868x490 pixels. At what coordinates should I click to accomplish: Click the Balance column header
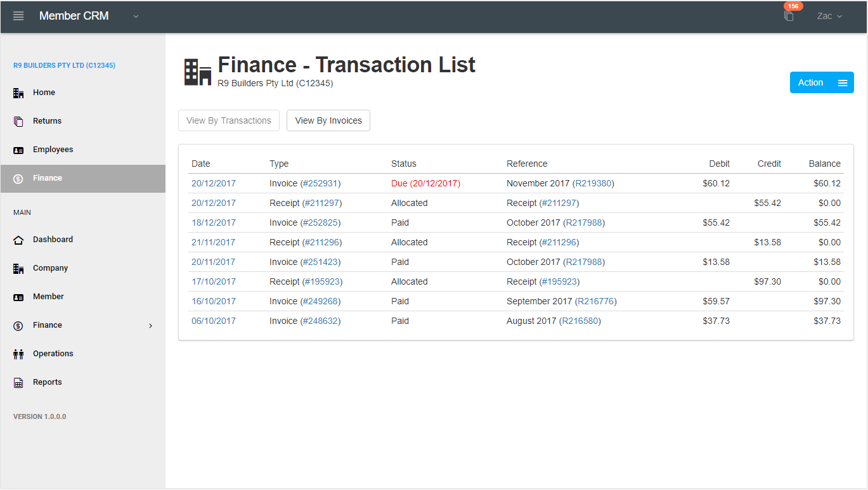[824, 164]
